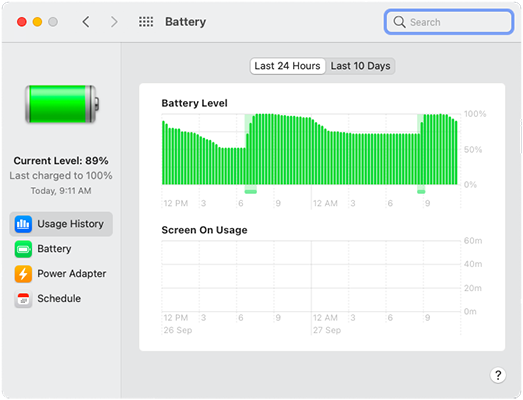Minimize the window with yellow button
523x400 pixels.
pos(37,22)
